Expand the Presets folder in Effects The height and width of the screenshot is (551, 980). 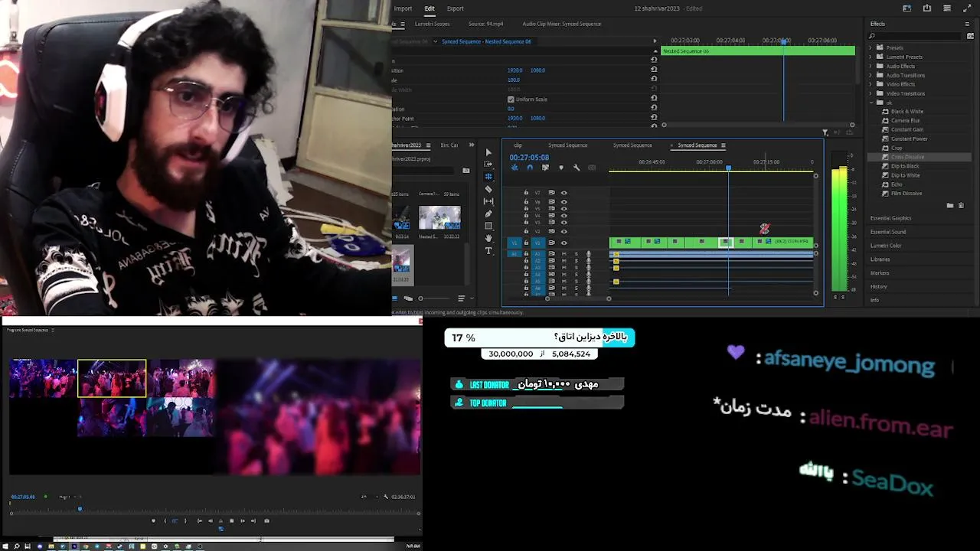coord(871,47)
